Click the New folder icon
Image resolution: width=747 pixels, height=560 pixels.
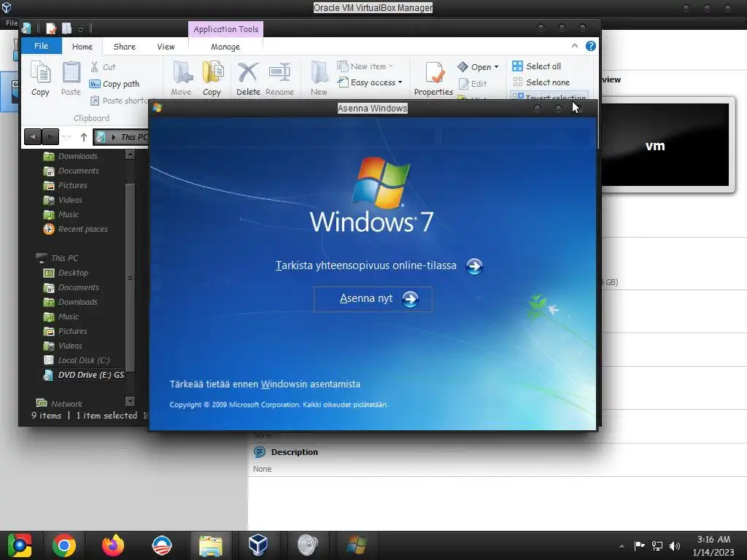point(319,73)
